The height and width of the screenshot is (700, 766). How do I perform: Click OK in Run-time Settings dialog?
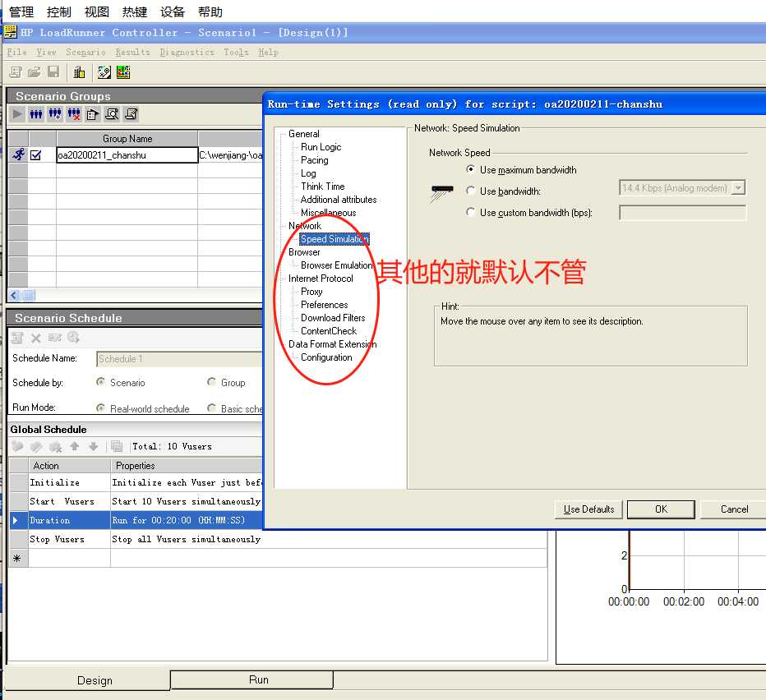[x=661, y=509]
